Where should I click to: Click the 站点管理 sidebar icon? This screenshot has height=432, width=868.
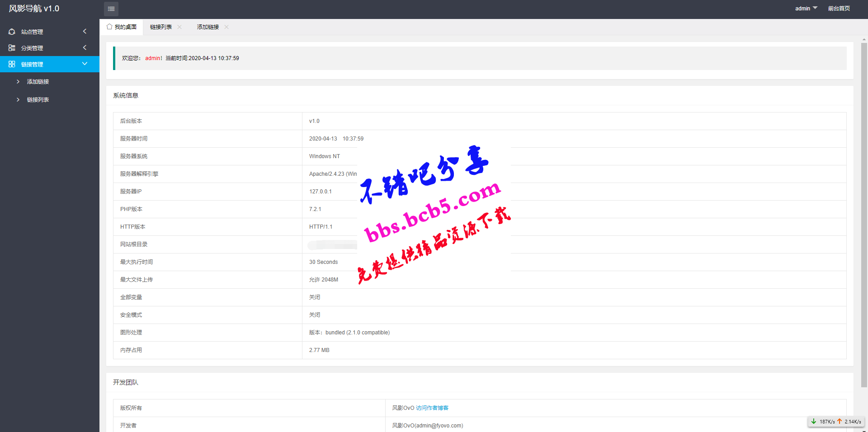click(12, 32)
